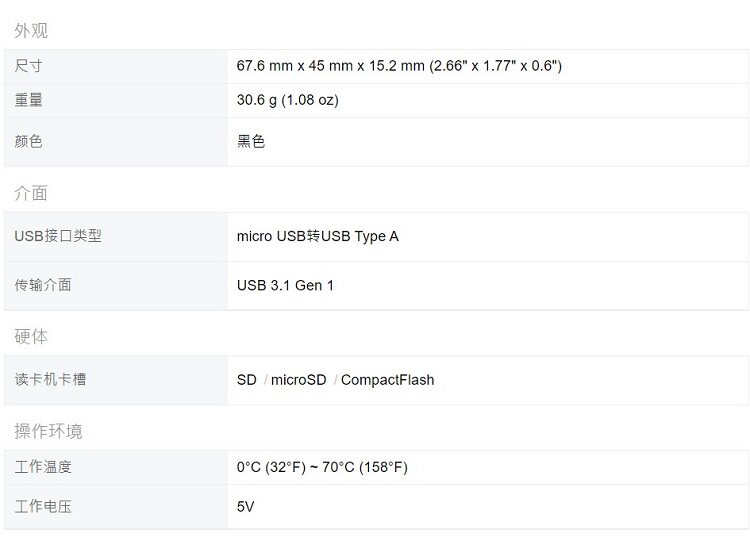This screenshot has height=541, width=750.
Task: Select the 读卡机卡槽 label
Action: (50, 380)
